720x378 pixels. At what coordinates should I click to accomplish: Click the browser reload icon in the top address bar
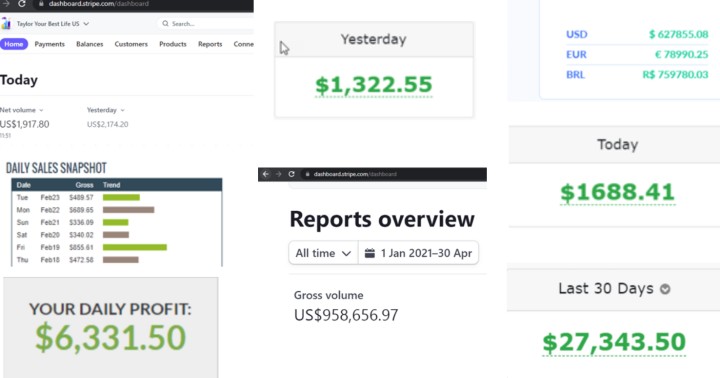tap(22, 4)
